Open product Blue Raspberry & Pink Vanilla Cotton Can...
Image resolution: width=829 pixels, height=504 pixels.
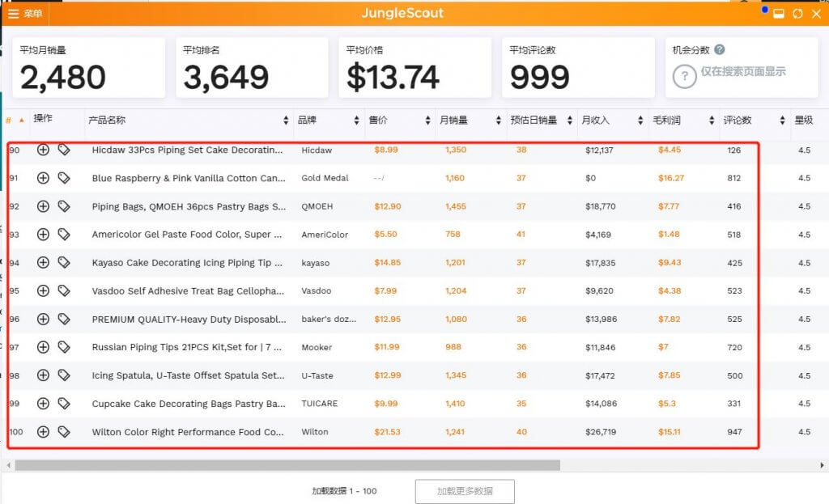coord(188,178)
